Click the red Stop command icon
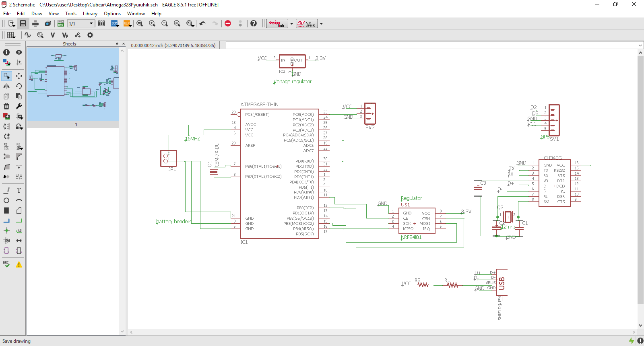The height and width of the screenshot is (346, 644). (x=228, y=24)
